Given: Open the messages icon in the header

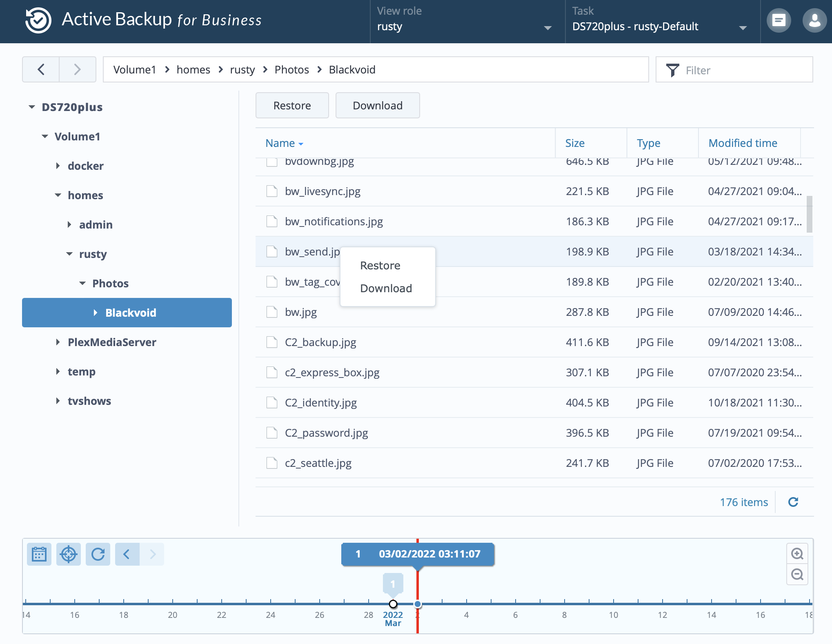Looking at the screenshot, I should coord(779,20).
